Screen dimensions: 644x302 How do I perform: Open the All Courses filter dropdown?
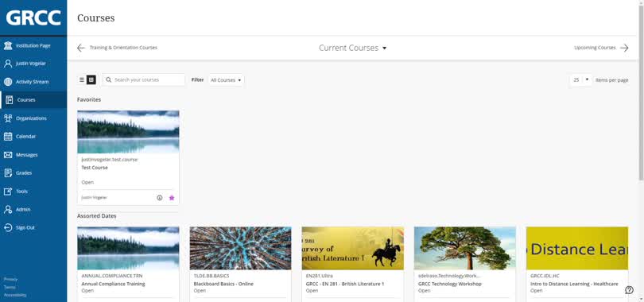(226, 80)
